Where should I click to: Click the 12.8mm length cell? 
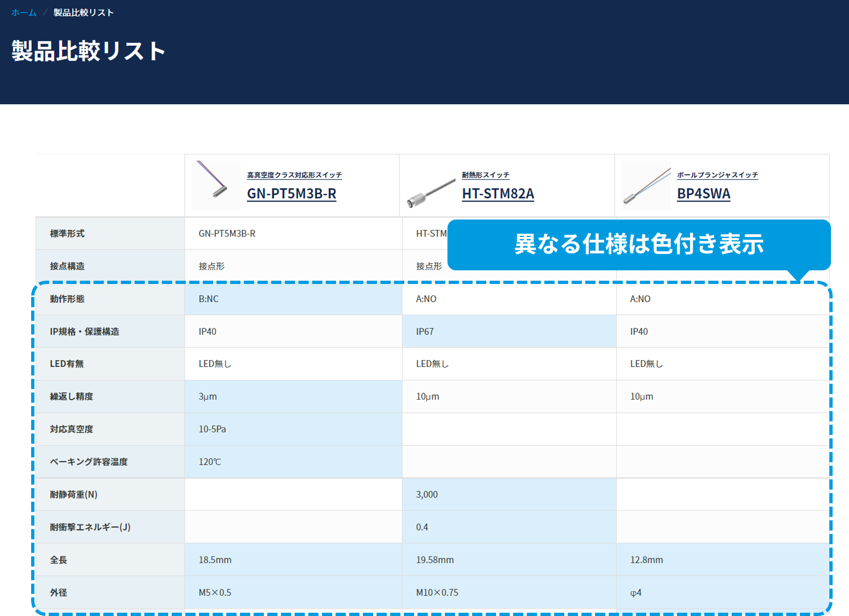pos(723,560)
